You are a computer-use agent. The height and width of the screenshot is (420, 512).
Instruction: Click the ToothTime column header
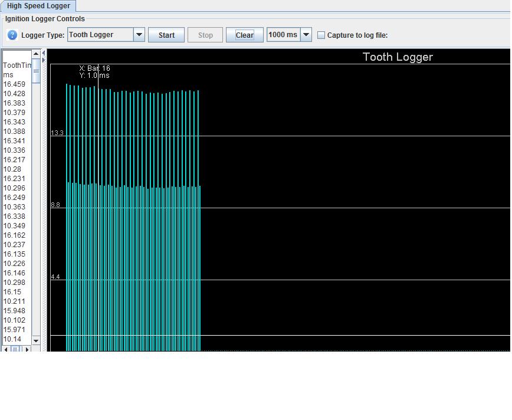[17, 65]
